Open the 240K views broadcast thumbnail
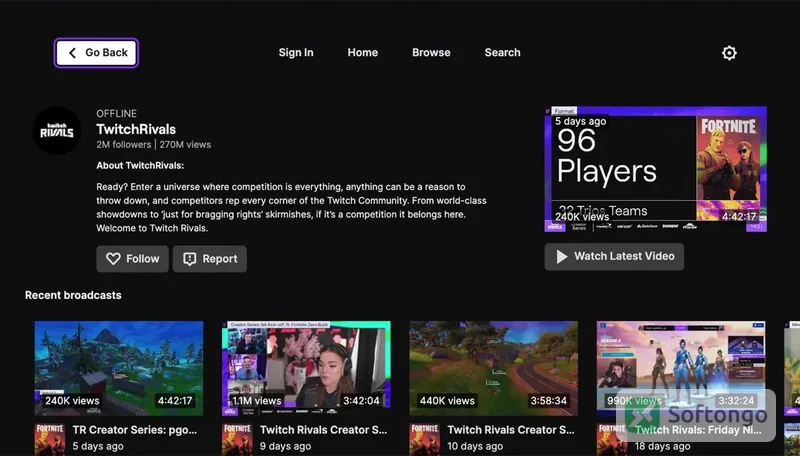Viewport: 800px width, 456px height. coord(119,368)
